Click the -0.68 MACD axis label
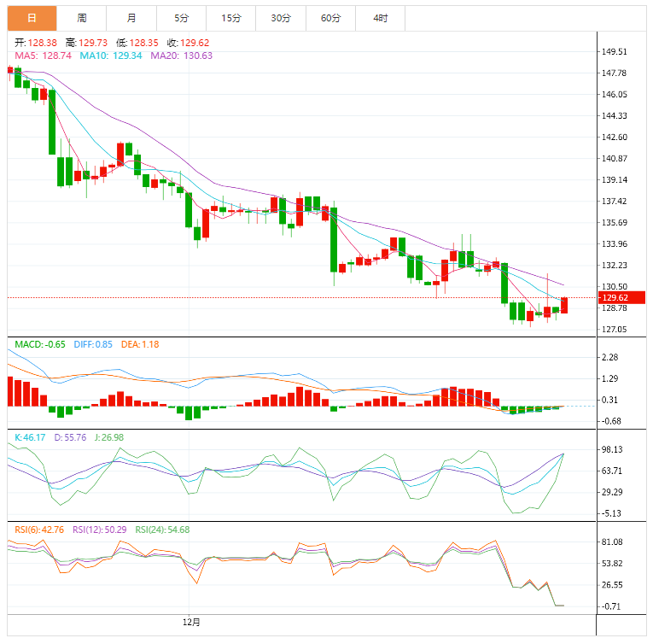This screenshot has width=653, height=644. tap(611, 421)
